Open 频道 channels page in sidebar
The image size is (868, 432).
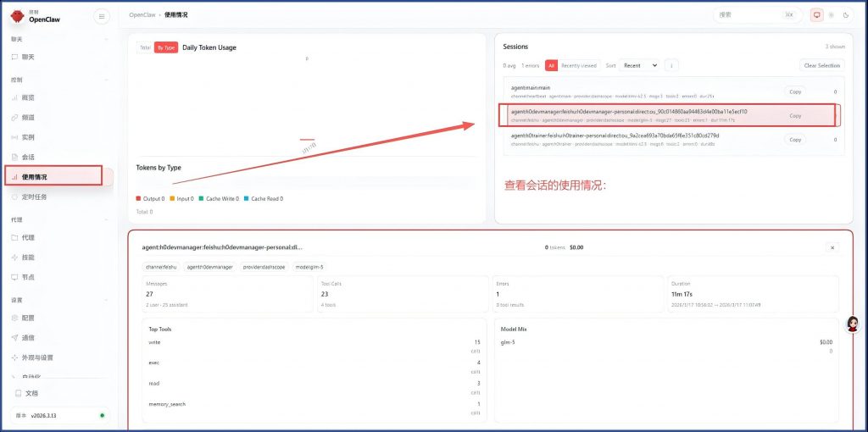click(28, 117)
